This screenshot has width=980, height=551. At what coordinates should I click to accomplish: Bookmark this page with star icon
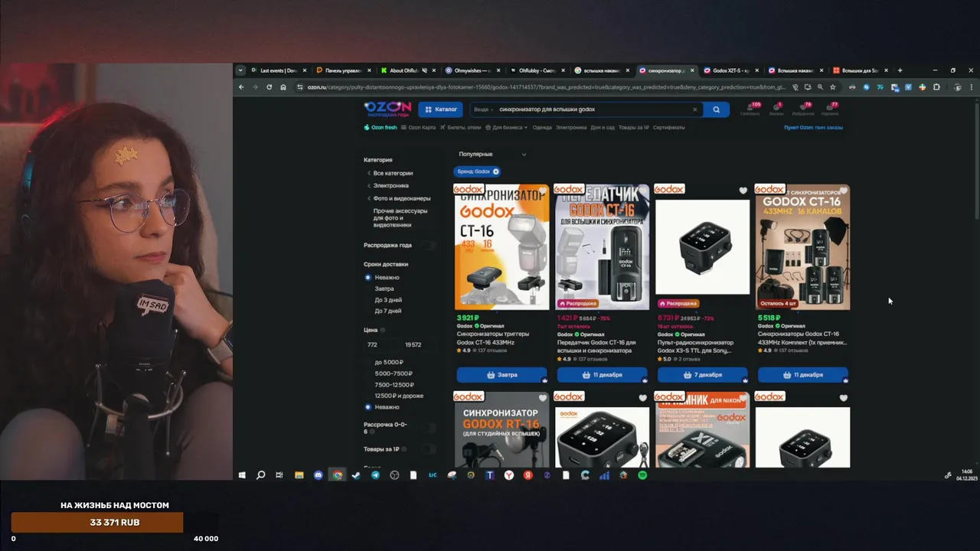point(833,87)
